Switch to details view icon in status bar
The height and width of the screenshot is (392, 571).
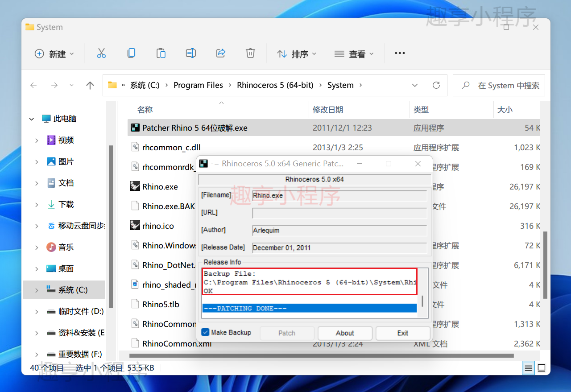click(x=529, y=368)
